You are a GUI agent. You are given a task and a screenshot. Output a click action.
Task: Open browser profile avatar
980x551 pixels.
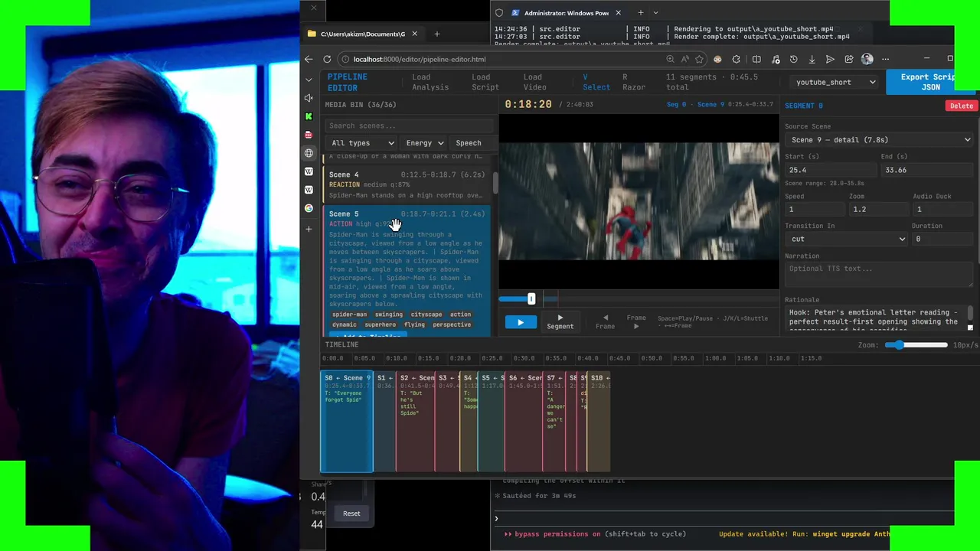pyautogui.click(x=867, y=59)
